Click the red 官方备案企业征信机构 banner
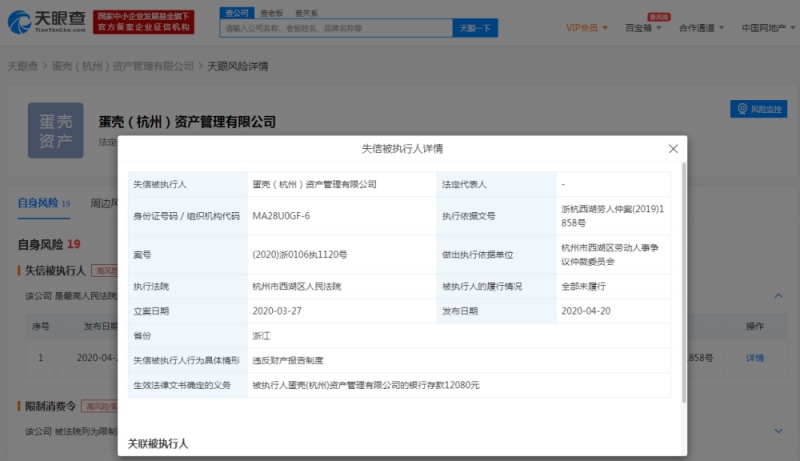This screenshot has height=461, width=800. click(x=143, y=22)
